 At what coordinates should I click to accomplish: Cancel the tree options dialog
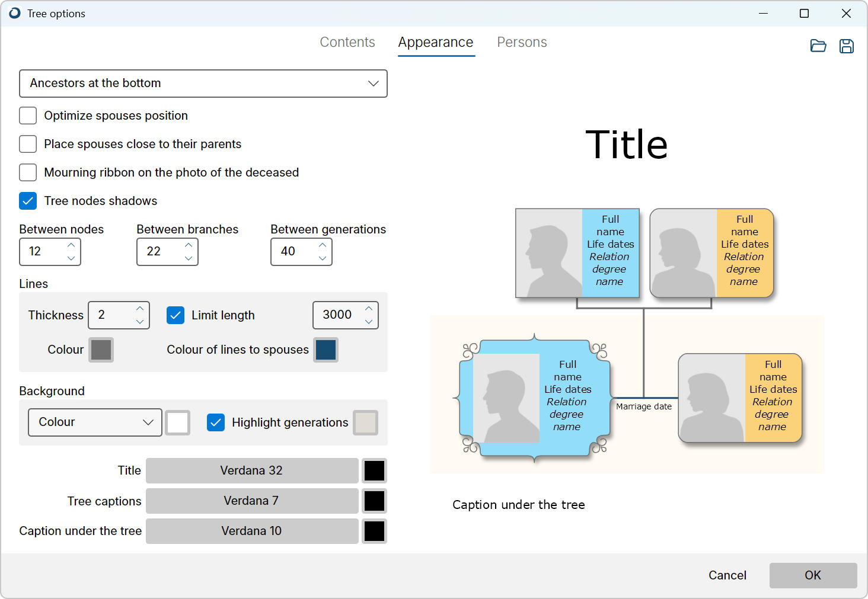[x=727, y=575]
